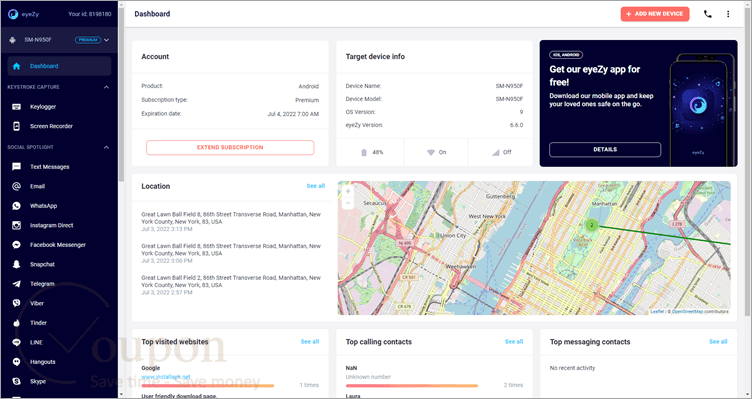Click the Premium badge next to device name
Screen dimensions: 752x399
pyautogui.click(x=88, y=40)
